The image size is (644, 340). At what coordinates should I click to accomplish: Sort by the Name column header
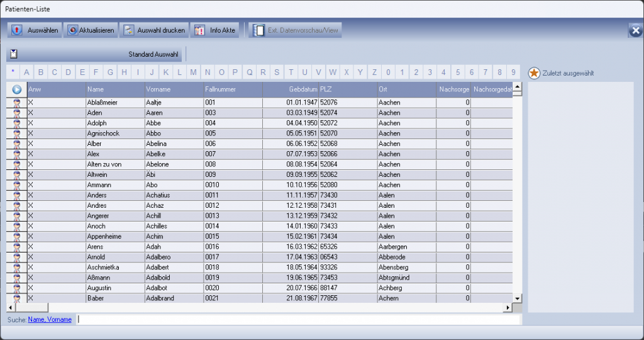114,89
